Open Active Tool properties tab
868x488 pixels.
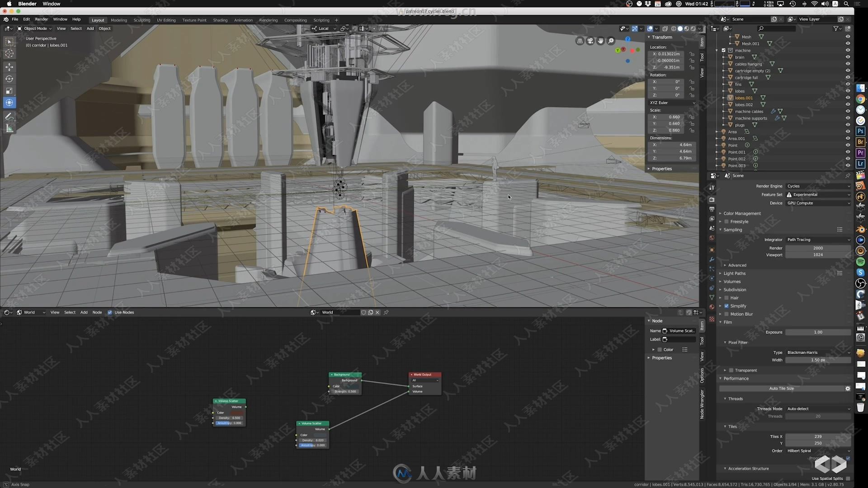click(x=712, y=187)
